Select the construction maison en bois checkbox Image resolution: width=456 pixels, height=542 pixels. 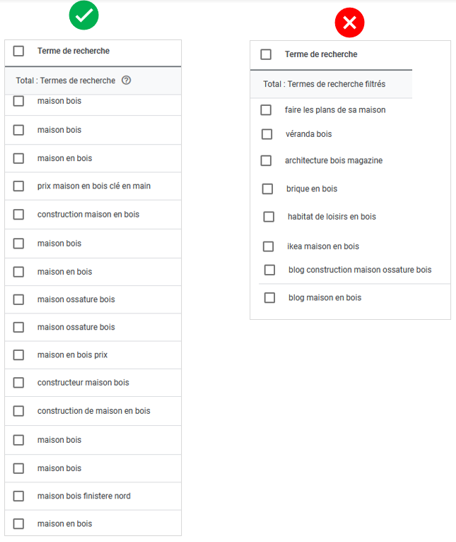tap(19, 214)
